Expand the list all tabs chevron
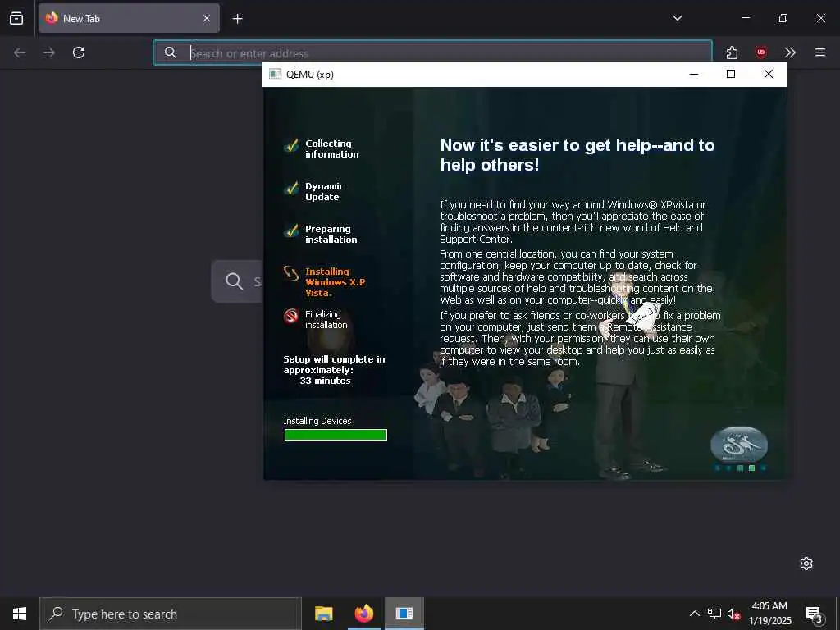The width and height of the screenshot is (840, 630). tap(677, 18)
